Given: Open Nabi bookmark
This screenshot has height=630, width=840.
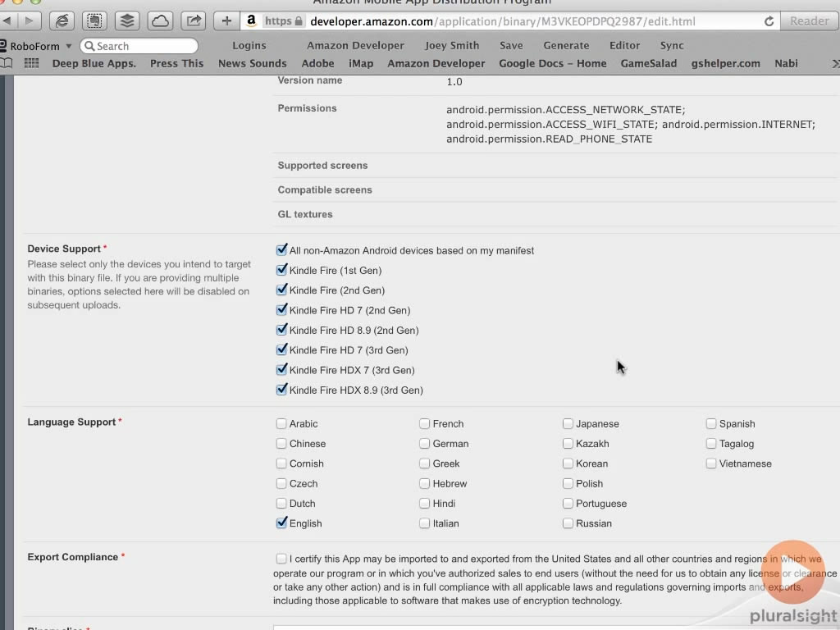Looking at the screenshot, I should (x=786, y=63).
